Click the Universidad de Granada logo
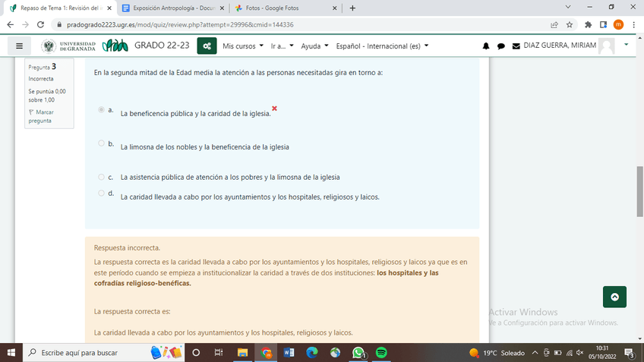The width and height of the screenshot is (644, 362). click(68, 46)
